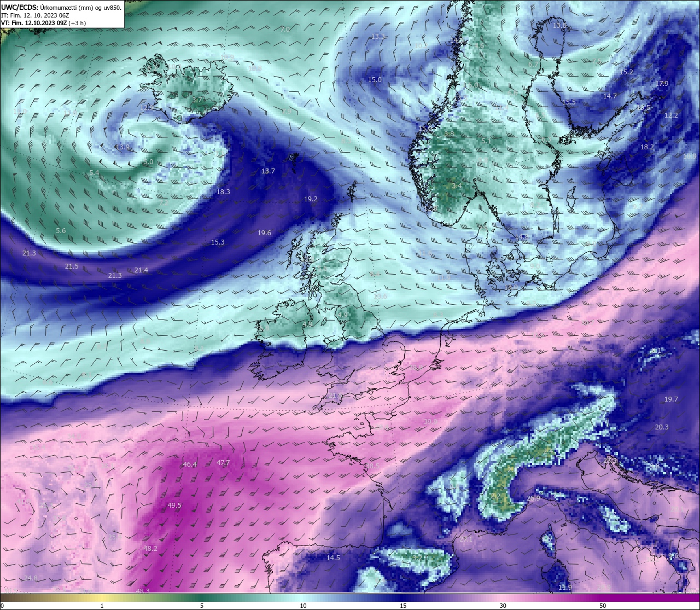Viewport: 700px width, 610px height.
Task: Click the 15.2 value in the upper right
Action: [x=626, y=72]
